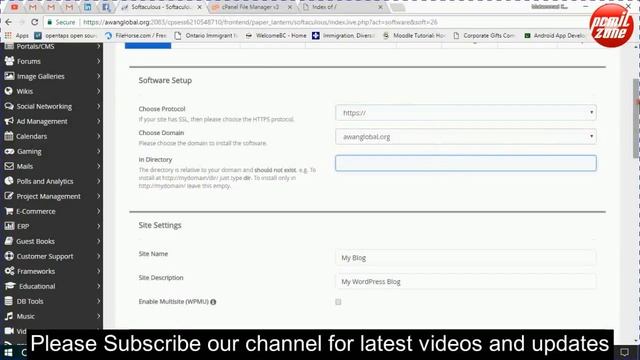Image resolution: width=640 pixels, height=360 pixels.
Task: Switch to the Softaculous browser tab
Action: [161, 7]
